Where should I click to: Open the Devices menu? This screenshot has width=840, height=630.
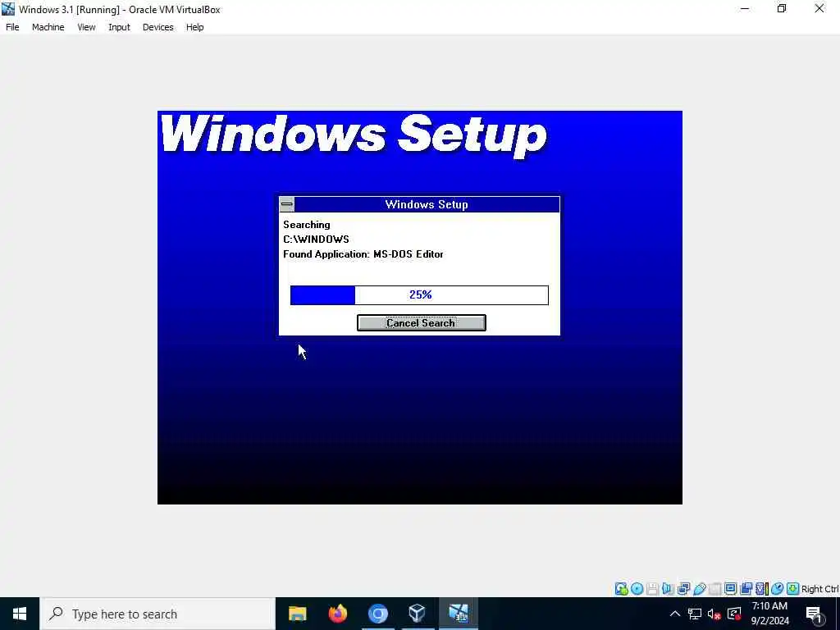157,27
